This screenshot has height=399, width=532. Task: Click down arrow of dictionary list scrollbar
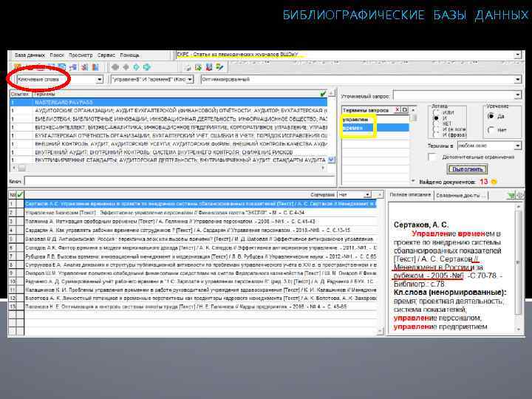click(331, 160)
